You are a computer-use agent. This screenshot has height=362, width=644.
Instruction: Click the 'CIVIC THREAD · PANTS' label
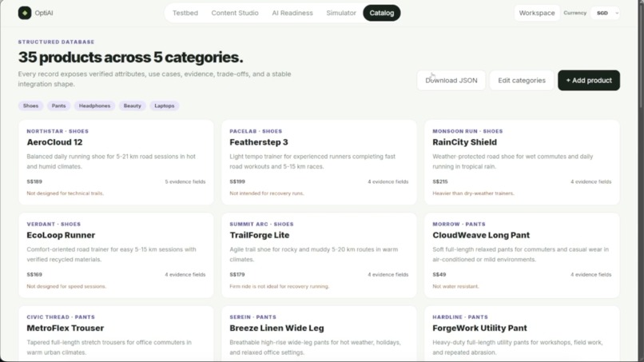point(61,316)
